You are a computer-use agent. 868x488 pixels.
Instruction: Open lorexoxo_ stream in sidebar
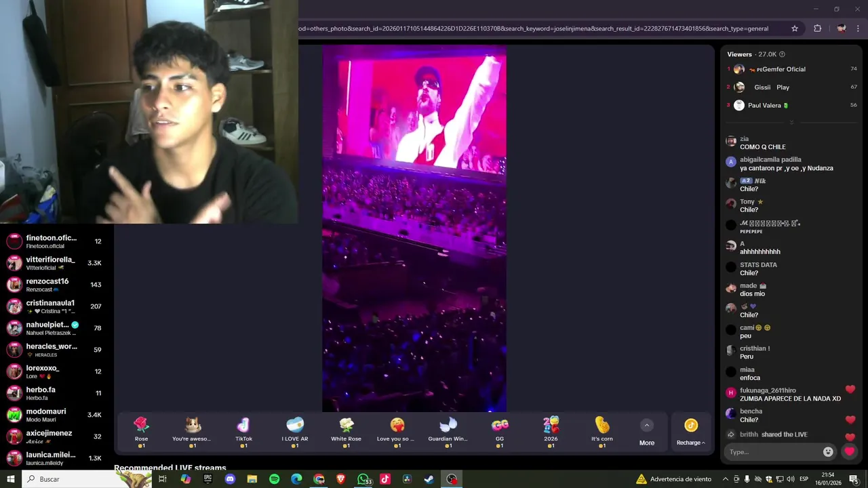tap(54, 371)
